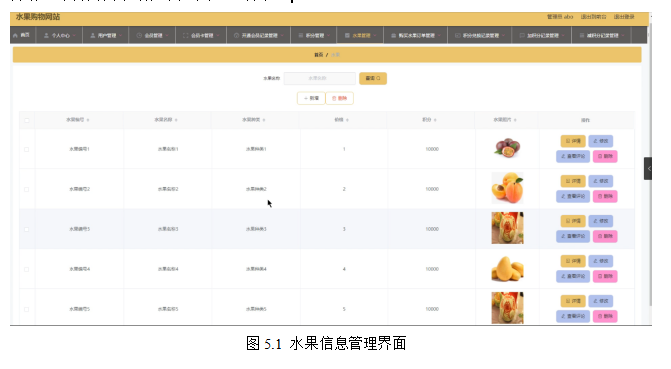
Task: Click 详情 for row 水果编号3
Action: 573,221
